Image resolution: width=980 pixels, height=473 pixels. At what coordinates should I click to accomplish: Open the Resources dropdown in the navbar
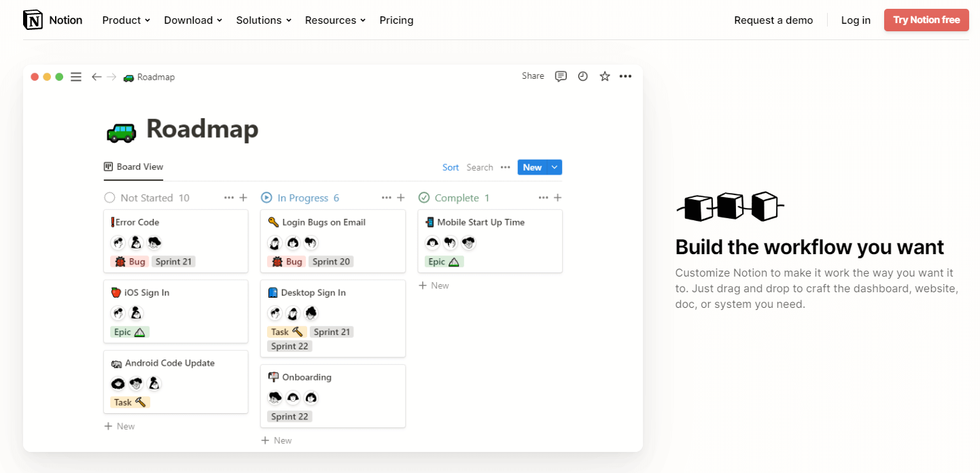pos(334,20)
